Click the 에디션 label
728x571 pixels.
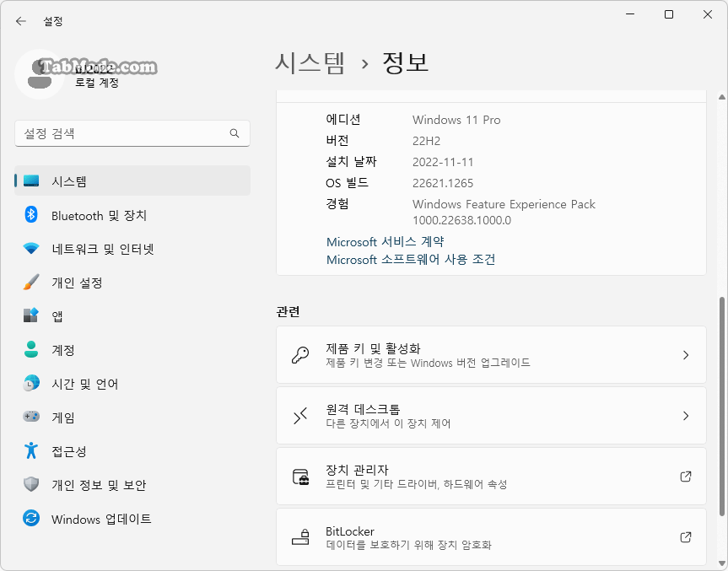(x=343, y=119)
